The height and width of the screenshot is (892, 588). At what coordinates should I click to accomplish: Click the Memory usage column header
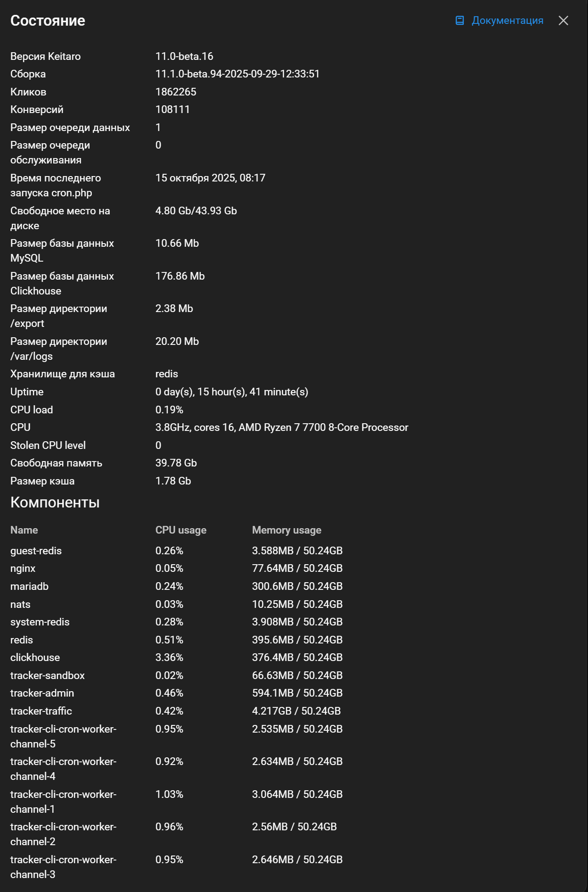286,530
